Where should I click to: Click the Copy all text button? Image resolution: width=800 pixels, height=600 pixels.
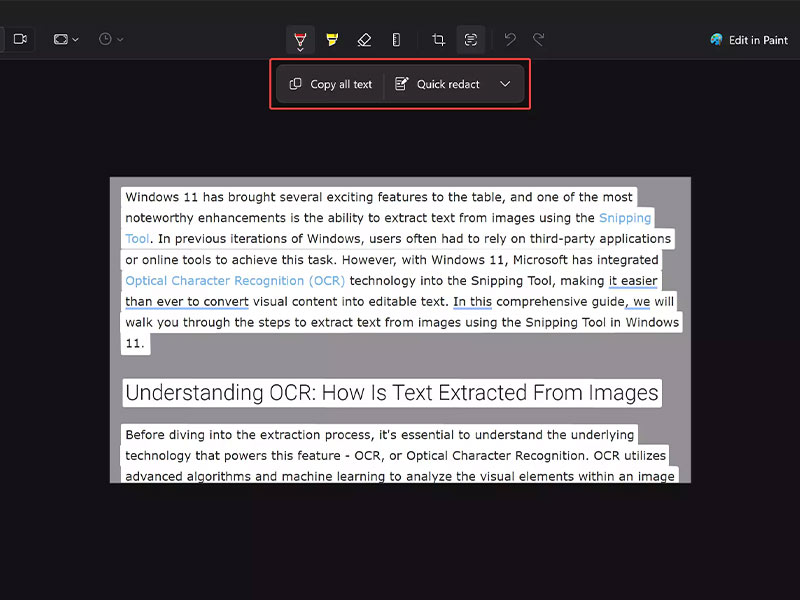pos(331,84)
